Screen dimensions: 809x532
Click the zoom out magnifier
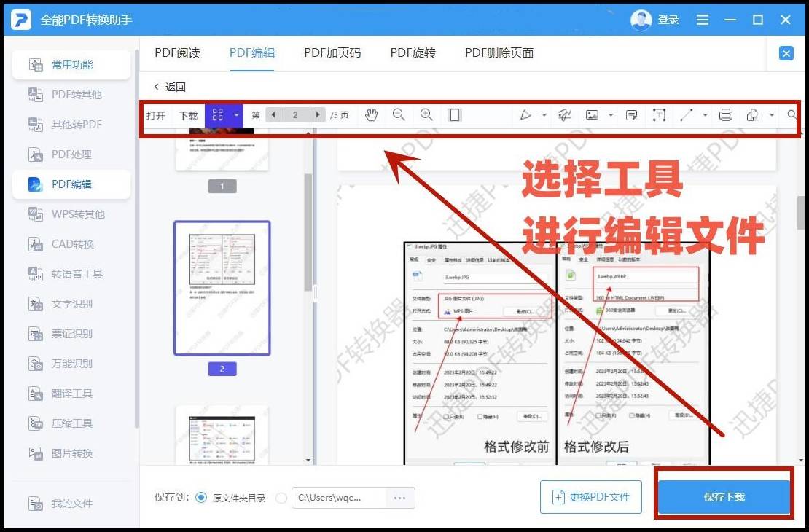399,114
